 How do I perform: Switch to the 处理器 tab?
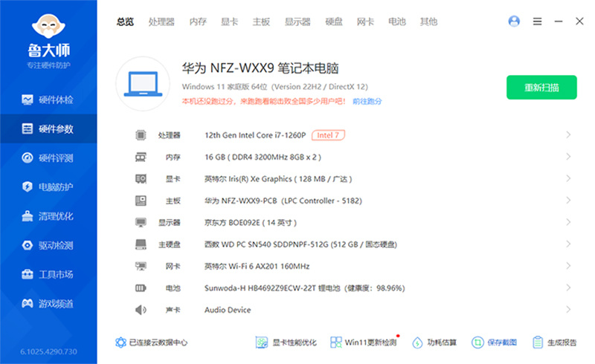pos(161,22)
